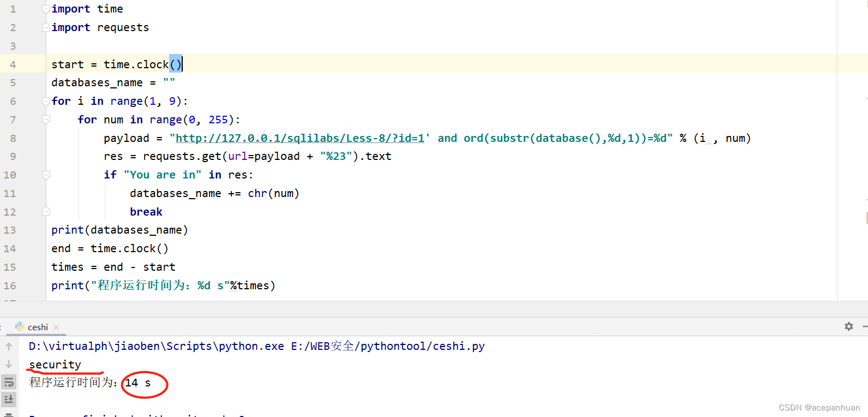Click the '"%23"' string literal
The image size is (868, 417).
point(336,156)
